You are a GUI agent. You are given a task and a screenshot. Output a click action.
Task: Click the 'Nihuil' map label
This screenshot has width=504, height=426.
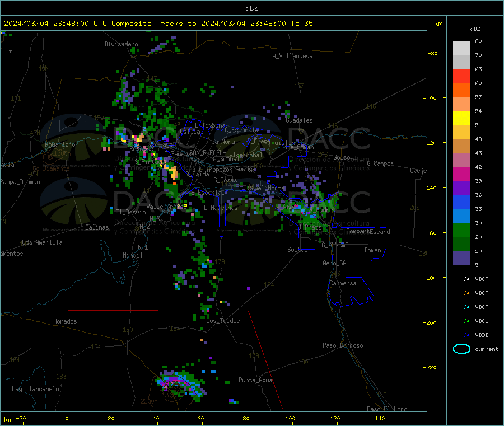pyautogui.click(x=132, y=255)
